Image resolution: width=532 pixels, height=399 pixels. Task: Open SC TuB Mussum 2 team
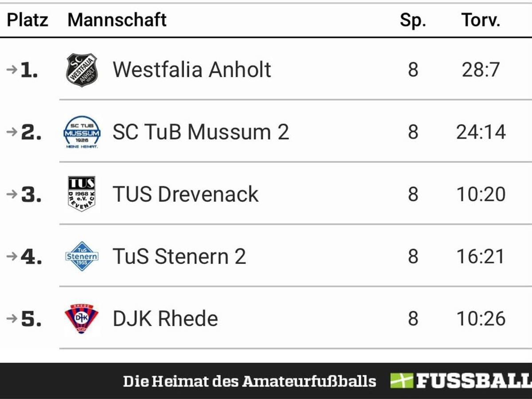point(200,132)
